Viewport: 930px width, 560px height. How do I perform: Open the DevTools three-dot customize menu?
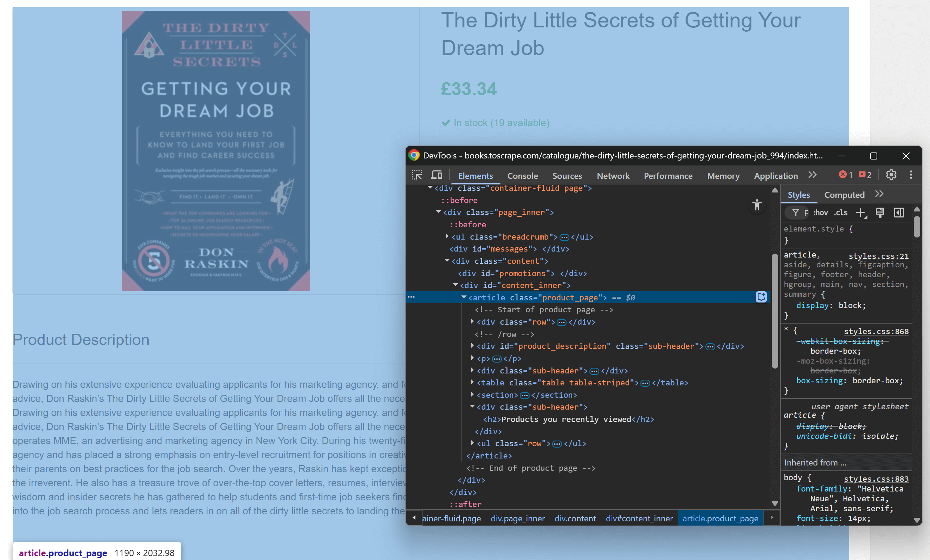coord(910,175)
